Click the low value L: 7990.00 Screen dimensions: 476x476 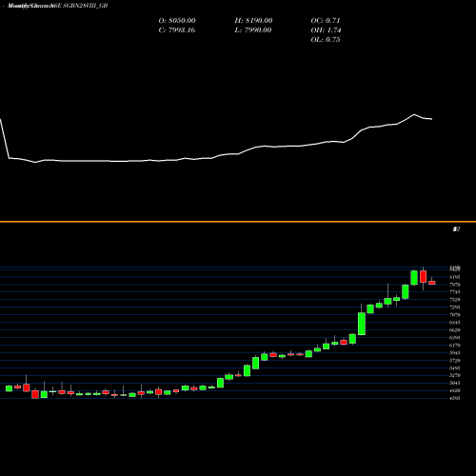253,30
